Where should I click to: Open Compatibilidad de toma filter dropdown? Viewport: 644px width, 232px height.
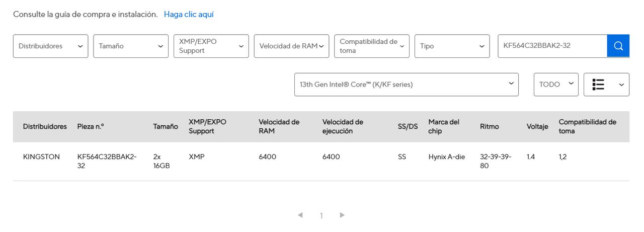[x=372, y=46]
